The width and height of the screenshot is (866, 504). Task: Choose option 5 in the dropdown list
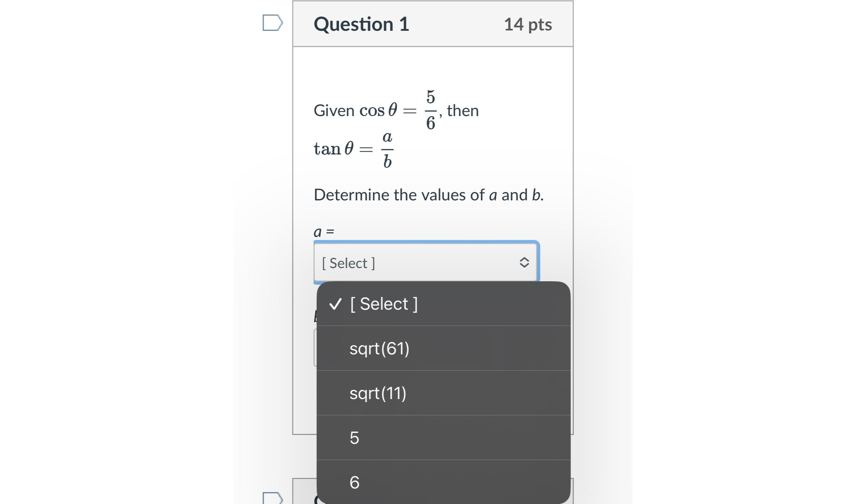(354, 438)
